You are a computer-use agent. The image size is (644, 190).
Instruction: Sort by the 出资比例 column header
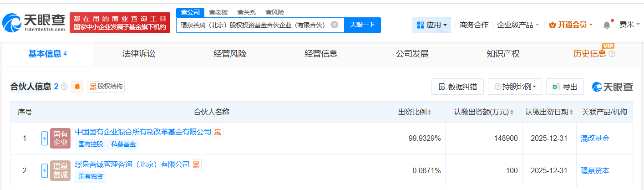tap(415, 112)
